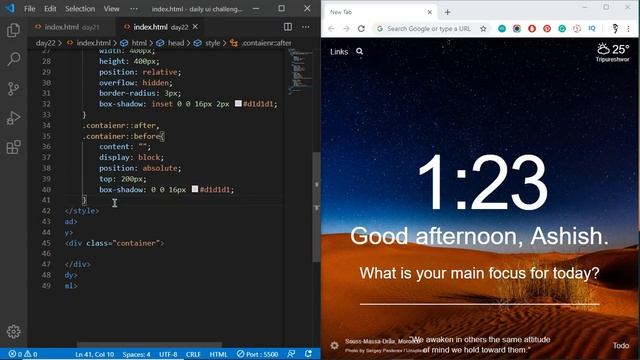The height and width of the screenshot is (360, 640).
Task: Open the Run and Debug view
Action: pyautogui.click(x=13, y=118)
